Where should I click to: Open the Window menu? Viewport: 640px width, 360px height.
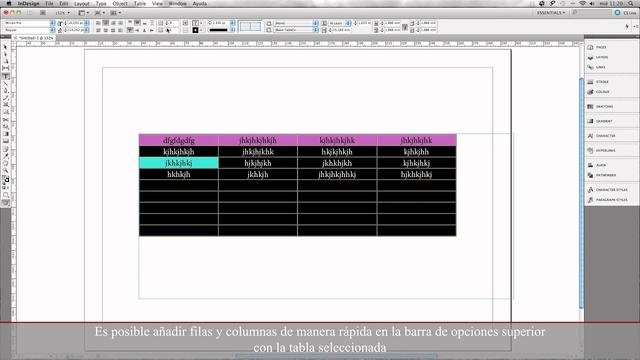(x=178, y=3)
